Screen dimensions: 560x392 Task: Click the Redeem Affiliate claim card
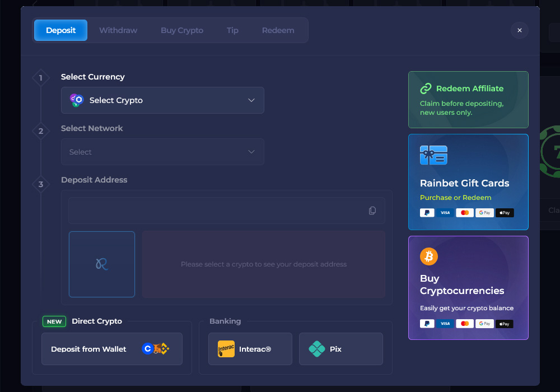tap(468, 100)
